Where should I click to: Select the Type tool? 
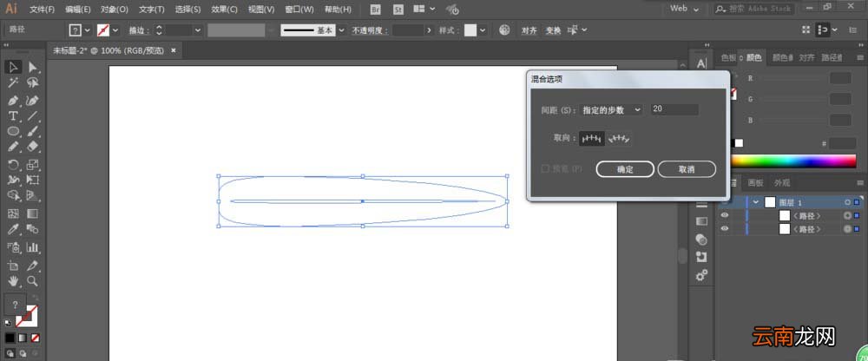(x=13, y=116)
